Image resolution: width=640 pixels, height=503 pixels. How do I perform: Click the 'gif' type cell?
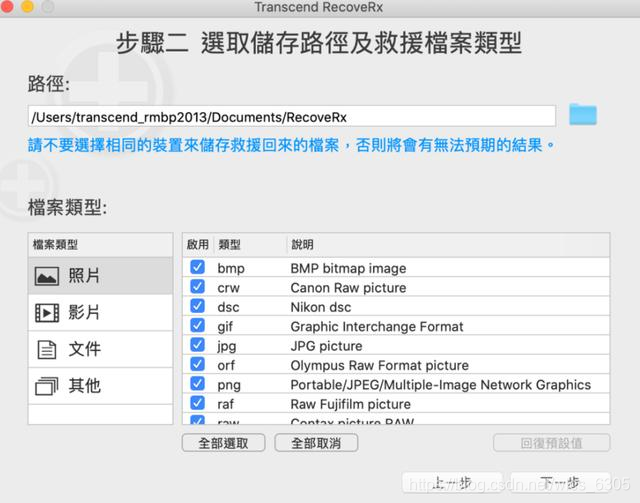click(225, 327)
